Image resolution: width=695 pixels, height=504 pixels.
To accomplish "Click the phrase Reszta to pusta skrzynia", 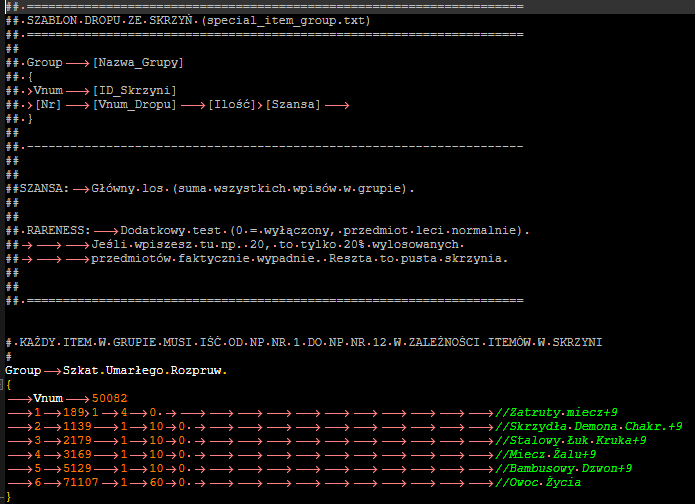I will pyautogui.click(x=418, y=258).
